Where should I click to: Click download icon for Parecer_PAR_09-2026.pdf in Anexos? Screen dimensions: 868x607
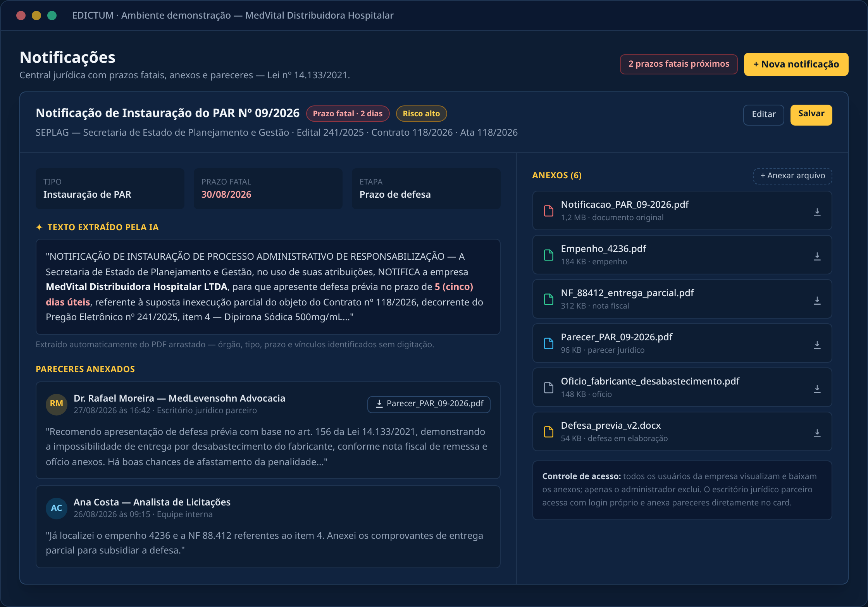tap(817, 345)
